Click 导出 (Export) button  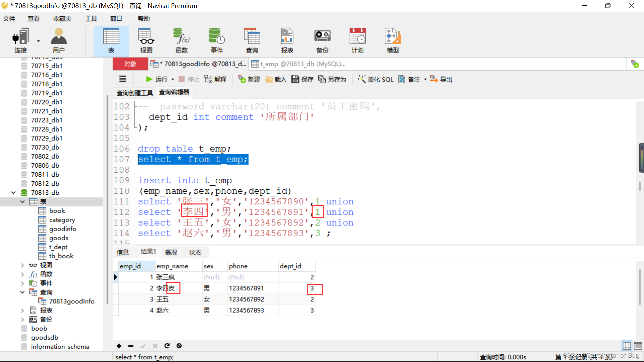[441, 79]
